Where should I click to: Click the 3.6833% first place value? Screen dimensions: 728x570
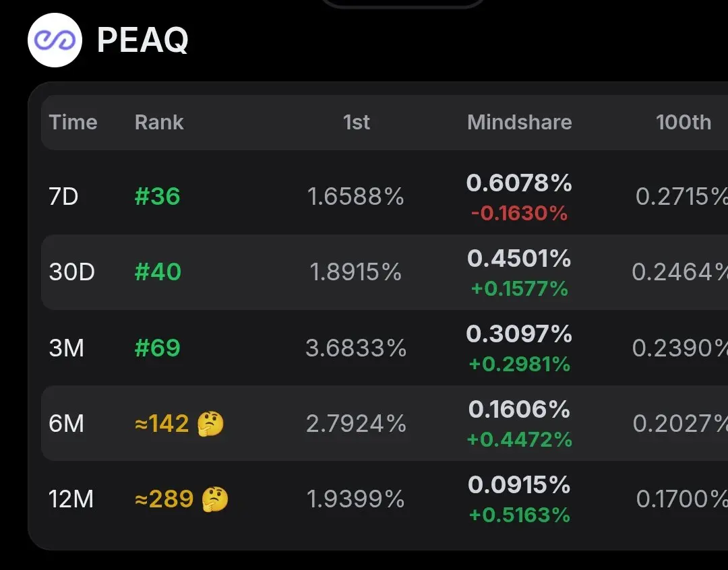356,348
